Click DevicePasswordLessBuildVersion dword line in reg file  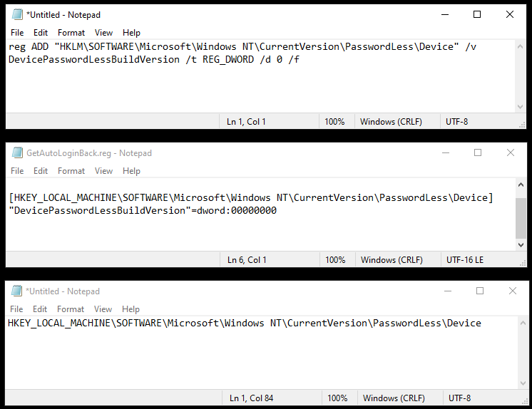click(x=143, y=210)
